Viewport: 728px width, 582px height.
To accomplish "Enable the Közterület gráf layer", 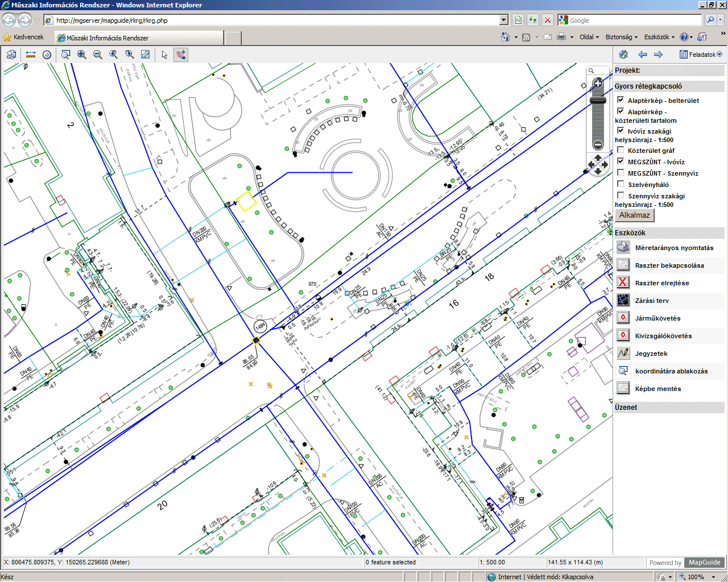I will pos(621,150).
